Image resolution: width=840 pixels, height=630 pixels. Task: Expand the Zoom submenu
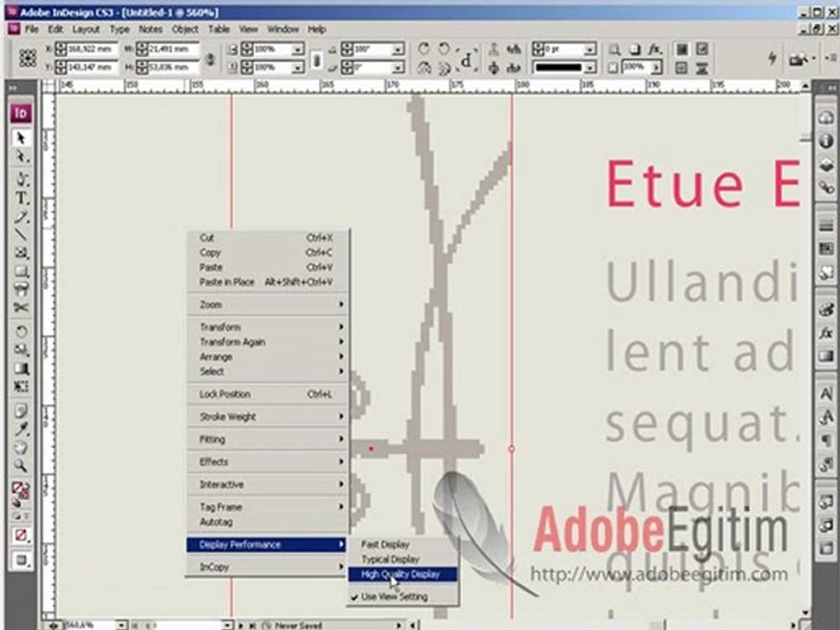coord(268,304)
